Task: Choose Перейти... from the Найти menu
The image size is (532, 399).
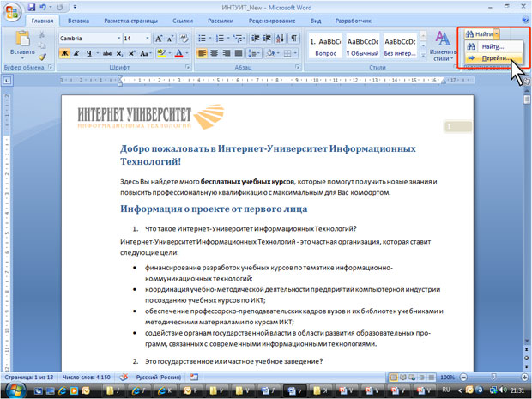Action: (493, 58)
